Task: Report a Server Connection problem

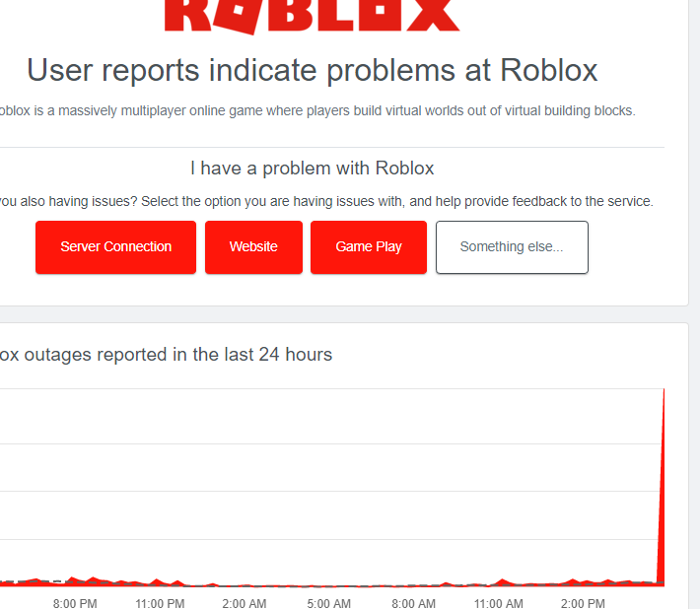Action: [x=115, y=247]
